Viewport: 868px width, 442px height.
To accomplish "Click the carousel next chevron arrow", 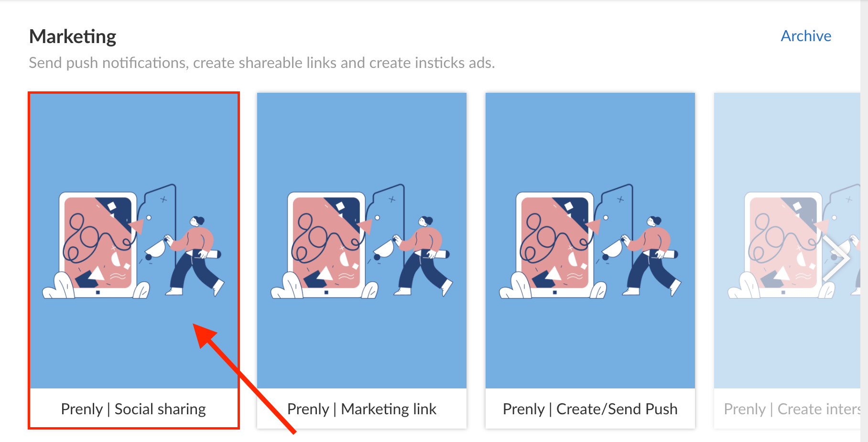I will click(x=836, y=258).
